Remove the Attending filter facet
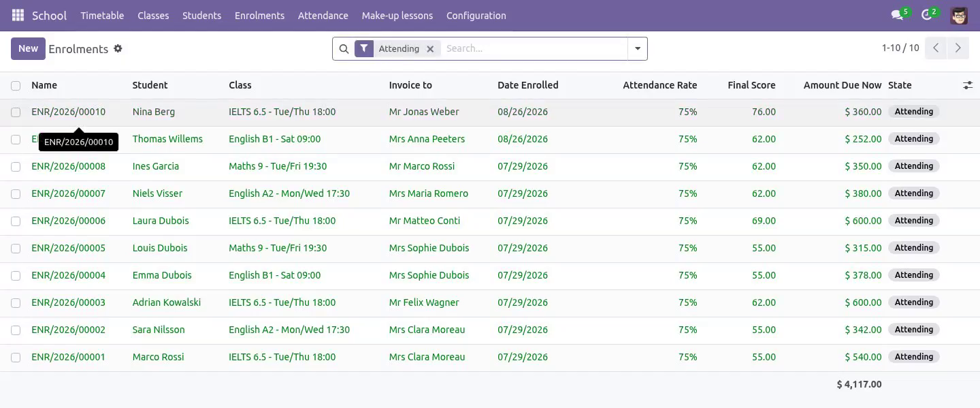This screenshot has height=408, width=980. [x=430, y=49]
